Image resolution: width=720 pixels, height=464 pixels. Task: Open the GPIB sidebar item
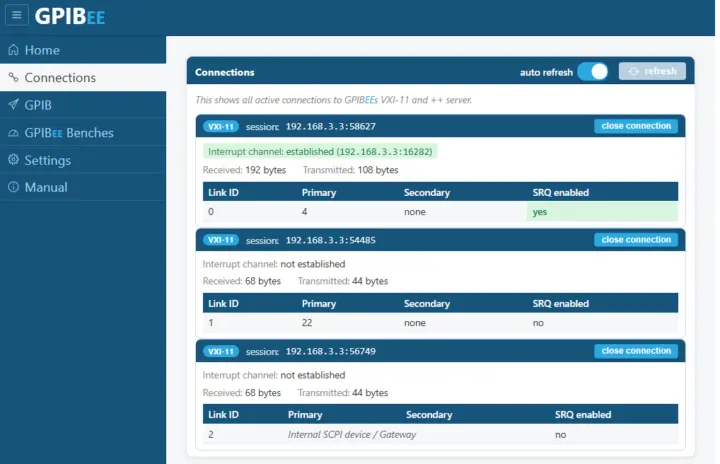(83, 105)
